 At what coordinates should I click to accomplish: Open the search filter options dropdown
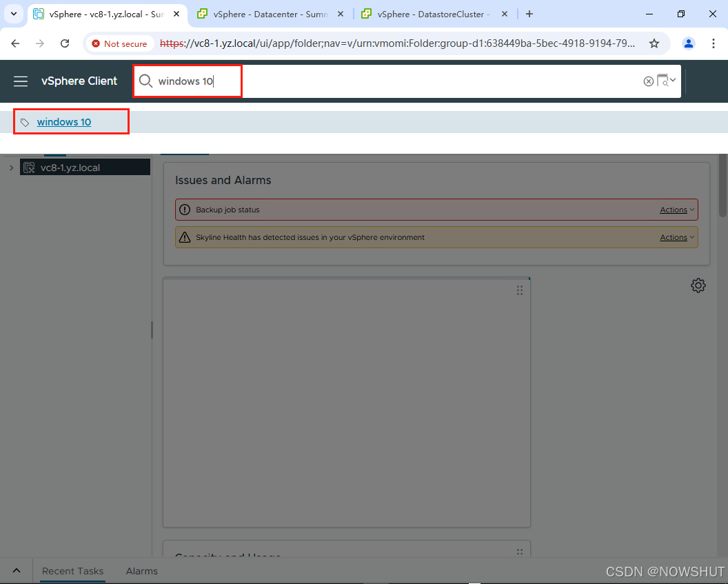pos(666,81)
